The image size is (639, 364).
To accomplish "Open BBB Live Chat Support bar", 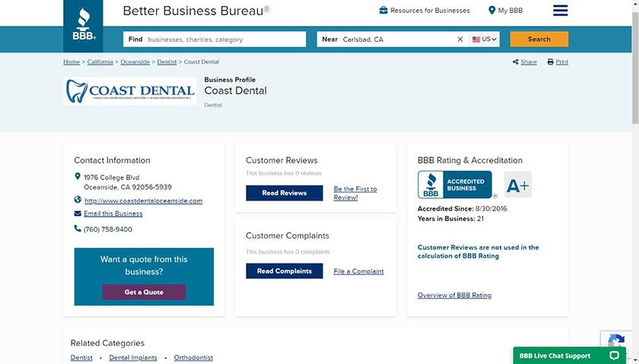I will coord(569,356).
